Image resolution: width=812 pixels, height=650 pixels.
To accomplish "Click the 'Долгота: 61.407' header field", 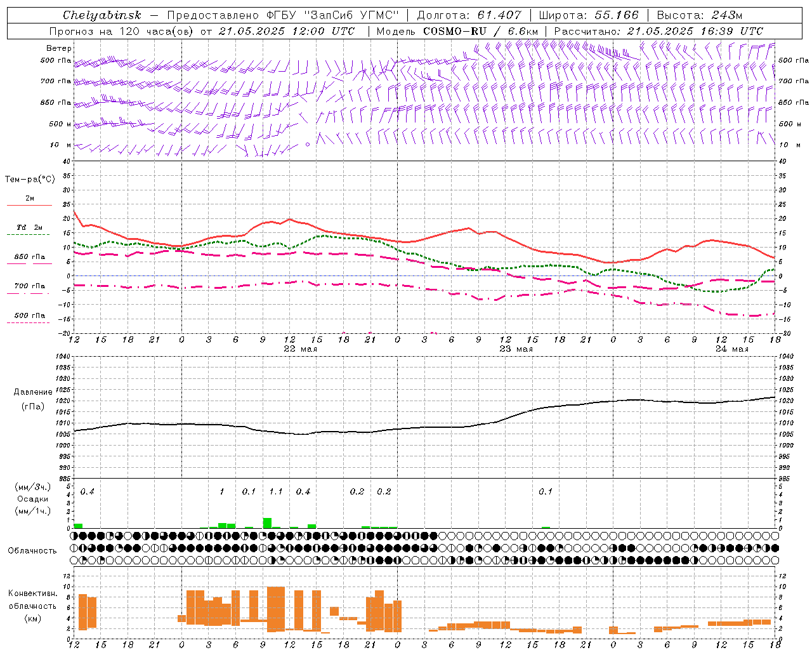I will [x=469, y=15].
